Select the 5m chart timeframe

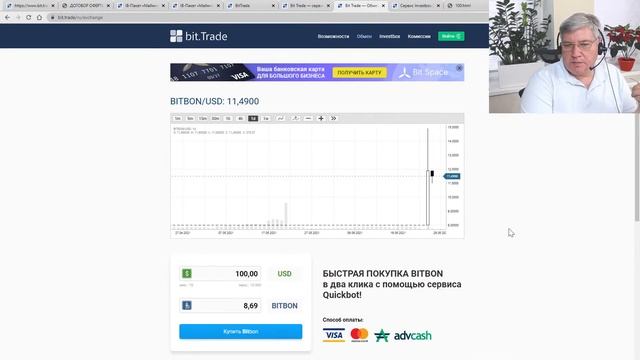190,118
